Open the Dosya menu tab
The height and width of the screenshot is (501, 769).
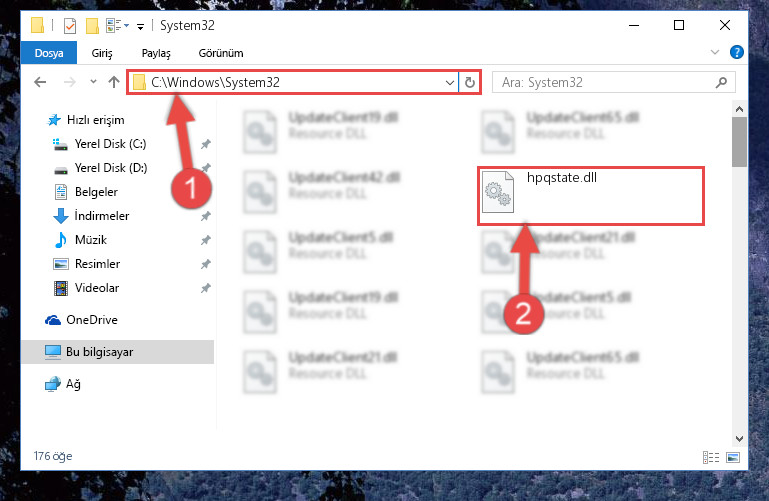coord(49,52)
